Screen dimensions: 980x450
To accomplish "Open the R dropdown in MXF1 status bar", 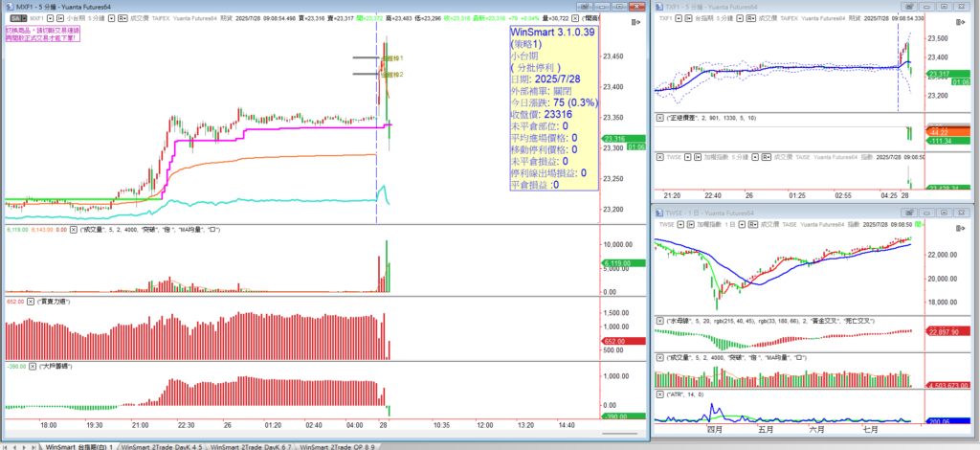I will 122,18.
